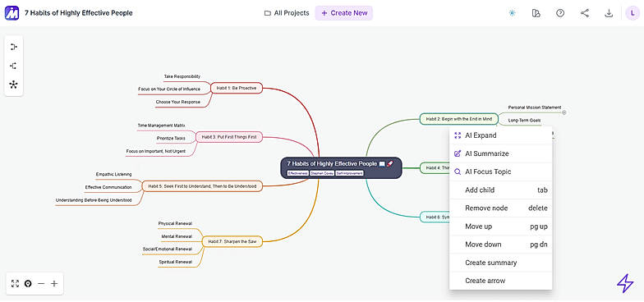Click the Long-Term Goals node

pos(524,121)
